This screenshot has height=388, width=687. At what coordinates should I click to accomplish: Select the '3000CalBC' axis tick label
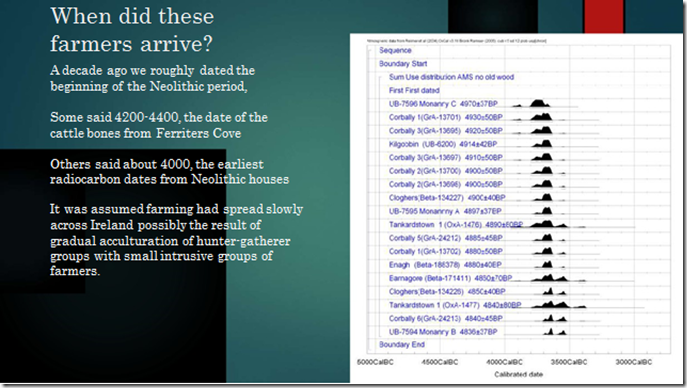(634, 362)
